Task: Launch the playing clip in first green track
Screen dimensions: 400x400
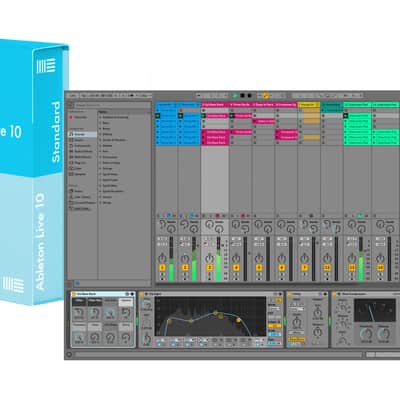Action: point(346,116)
